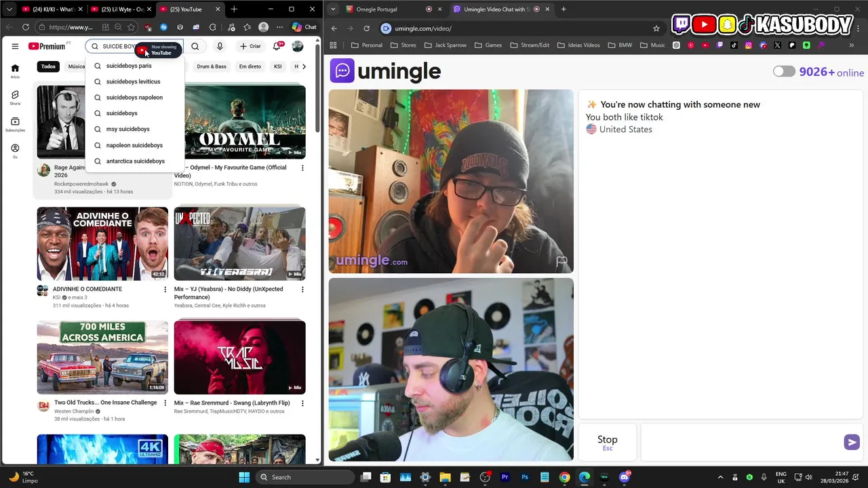The image size is (868, 488).
Task: Open 'Jack Sparrow' bookmarks folder
Action: pos(445,45)
